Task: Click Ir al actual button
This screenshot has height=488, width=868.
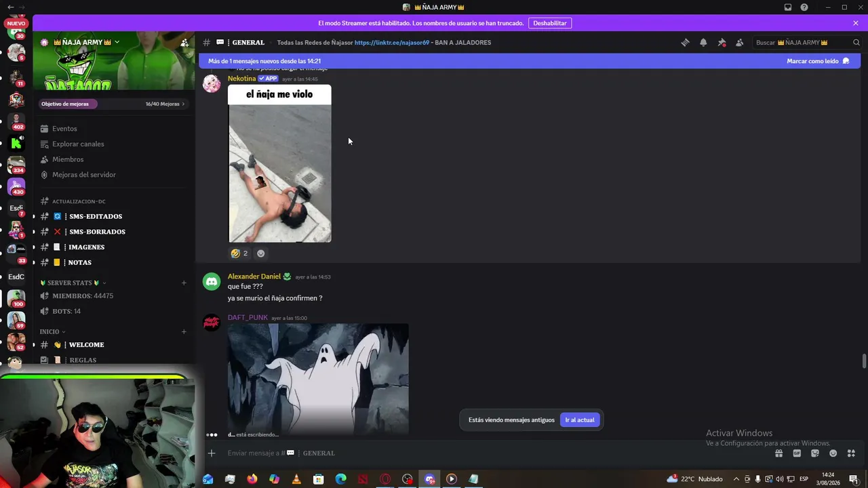Action: click(x=580, y=420)
